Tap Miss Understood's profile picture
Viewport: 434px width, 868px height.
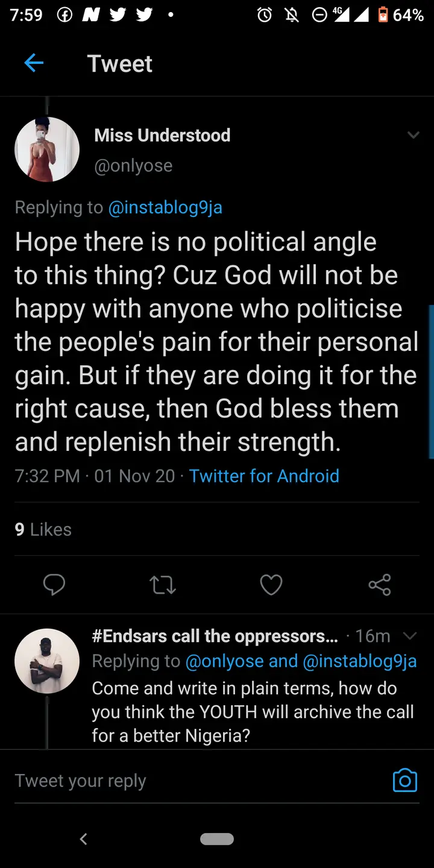(47, 149)
